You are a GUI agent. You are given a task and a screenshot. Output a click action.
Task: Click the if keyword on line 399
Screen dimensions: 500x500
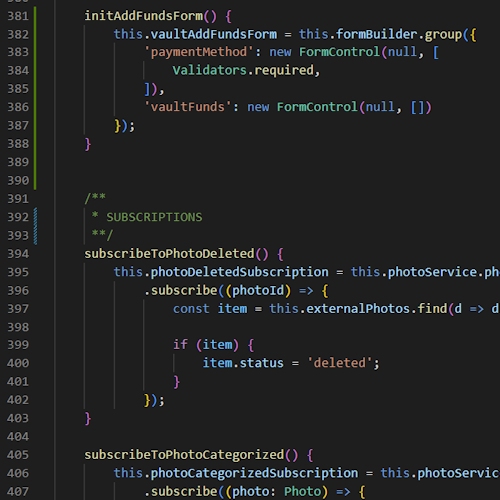tap(180, 345)
